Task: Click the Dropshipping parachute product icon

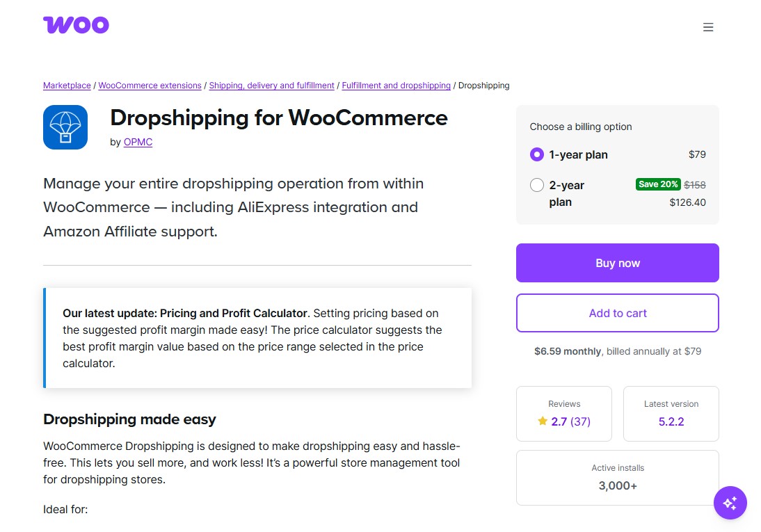Action: (65, 127)
